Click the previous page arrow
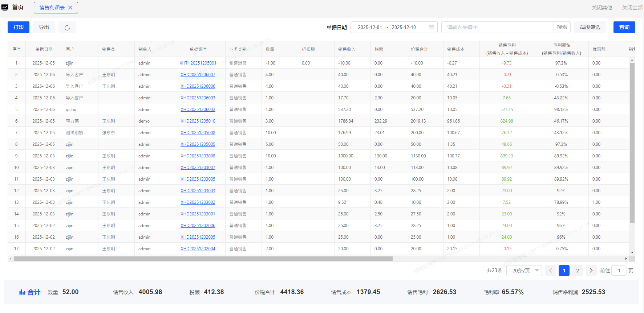This screenshot has height=313, width=644. [x=550, y=271]
